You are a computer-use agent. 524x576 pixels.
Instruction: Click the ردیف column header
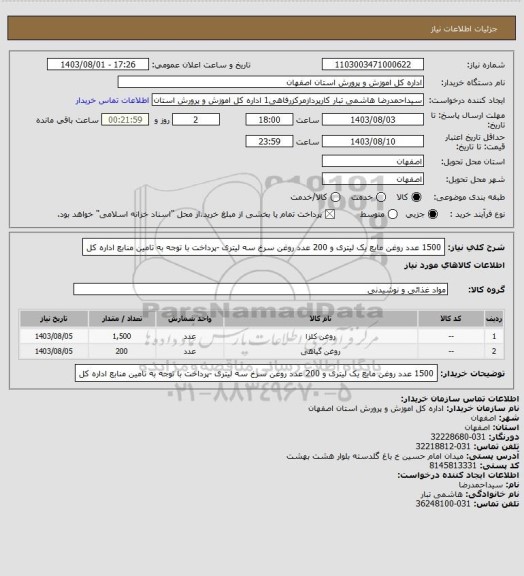point(494,318)
